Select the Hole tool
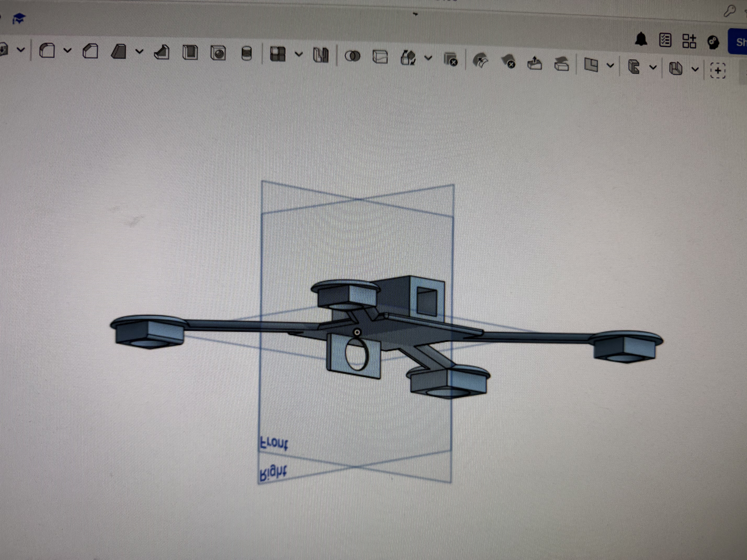Viewport: 747px width, 560px height. (218, 53)
